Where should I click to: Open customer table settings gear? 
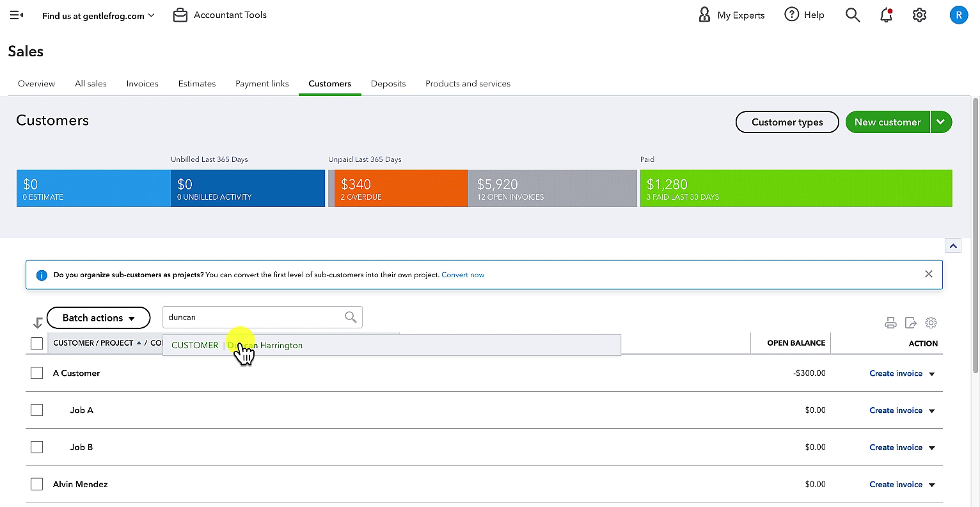[x=931, y=323]
